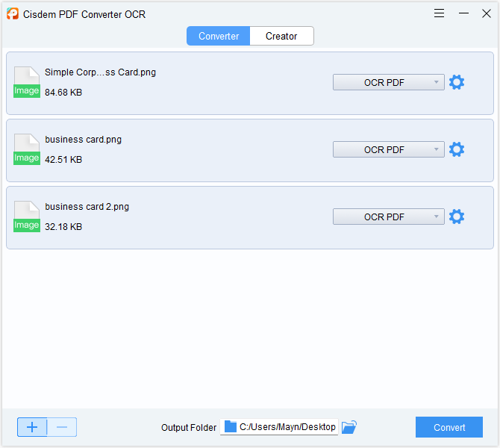Click the Output Folder label

coord(189,428)
